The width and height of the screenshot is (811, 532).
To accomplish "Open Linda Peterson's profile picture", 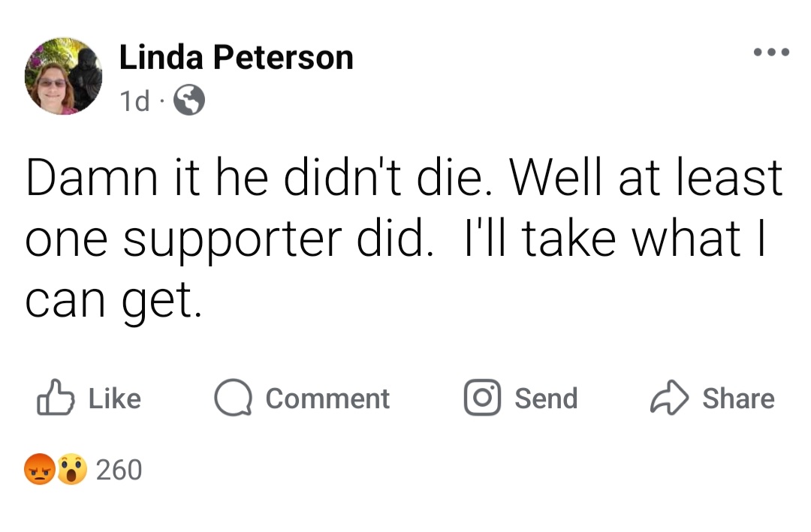I will (x=63, y=77).
